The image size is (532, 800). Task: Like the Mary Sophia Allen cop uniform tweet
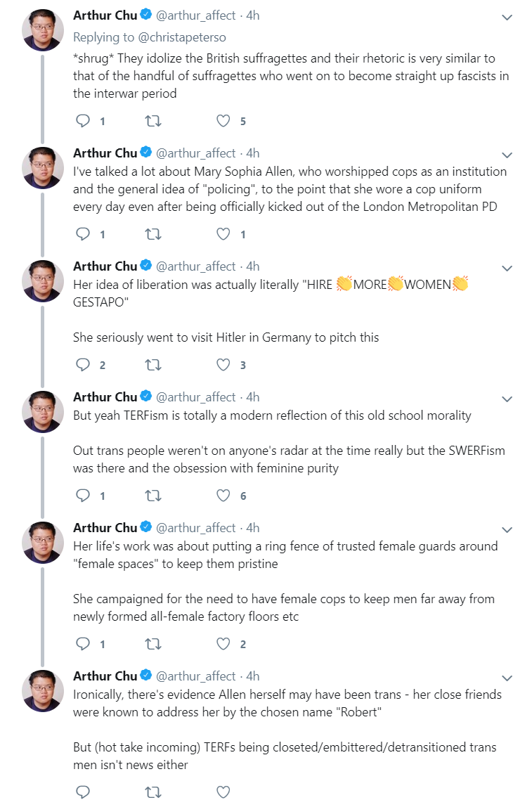pyautogui.click(x=223, y=234)
